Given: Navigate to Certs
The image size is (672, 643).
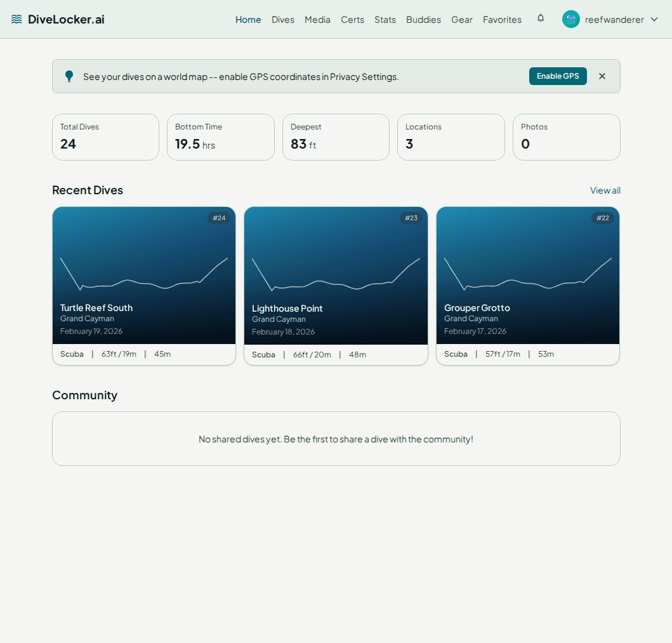Looking at the screenshot, I should click(352, 20).
